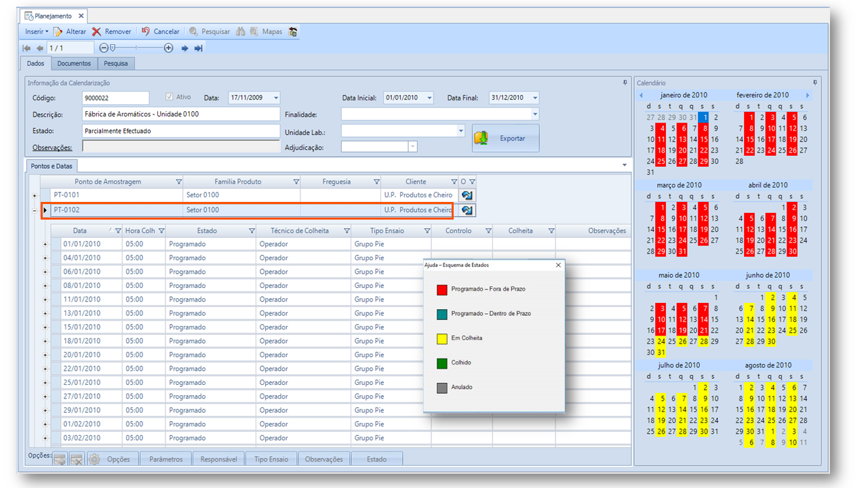
Task: Click the Observações underlined label link
Action: click(x=52, y=147)
